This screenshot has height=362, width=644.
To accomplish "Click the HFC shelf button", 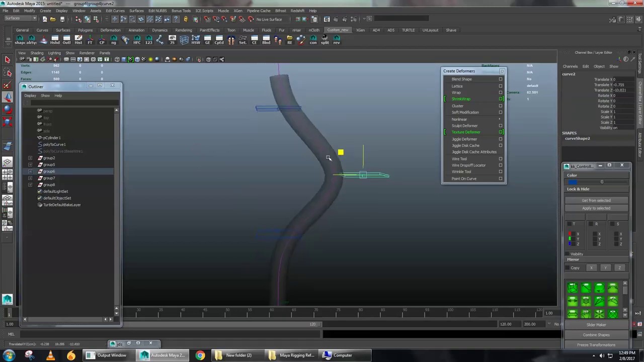I will [137, 40].
